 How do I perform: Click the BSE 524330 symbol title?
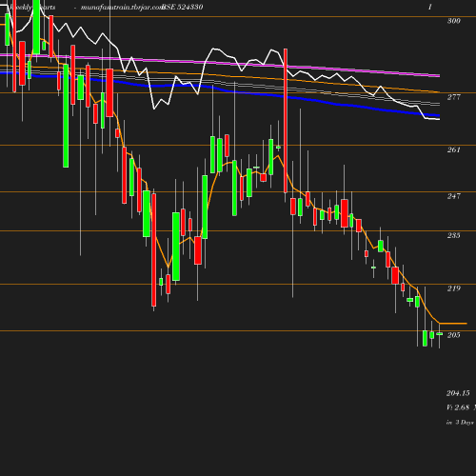(x=182, y=7)
